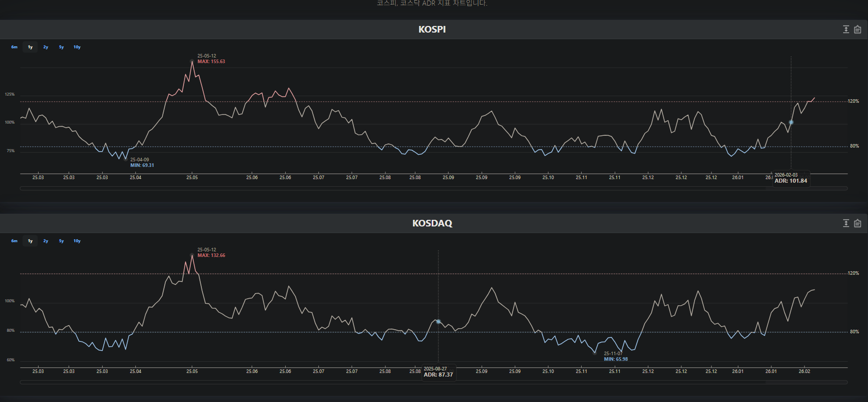Select the 5y range on KOSDAQ chart
This screenshot has width=868, height=402.
click(x=62, y=241)
